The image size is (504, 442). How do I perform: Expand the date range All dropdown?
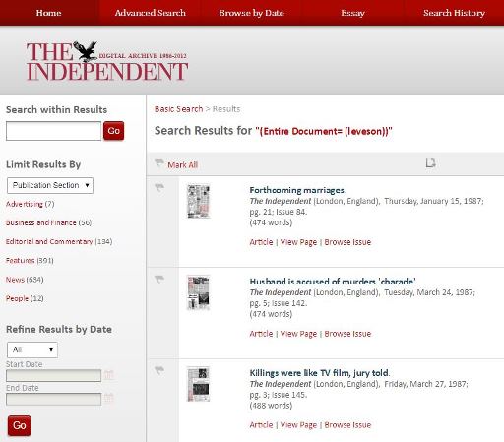pyautogui.click(x=32, y=349)
